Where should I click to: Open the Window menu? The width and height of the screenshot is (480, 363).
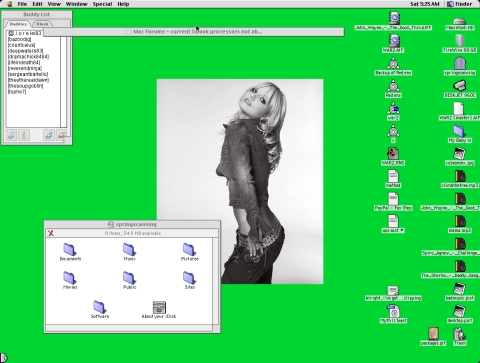click(76, 4)
